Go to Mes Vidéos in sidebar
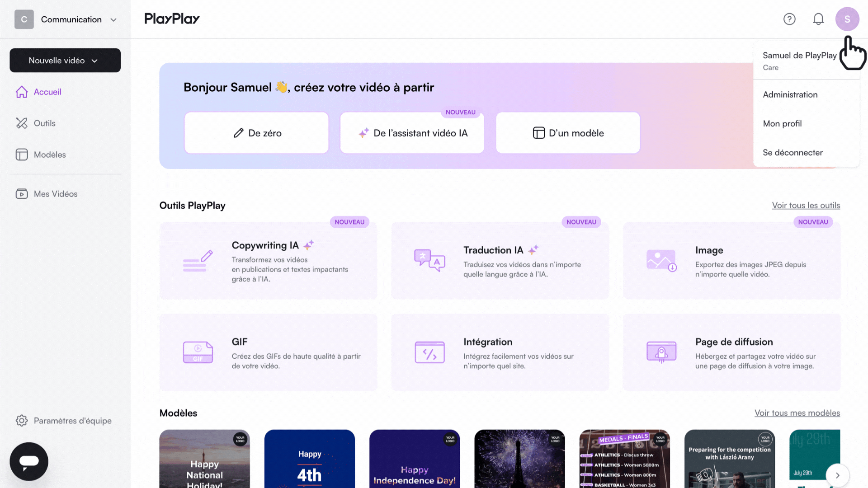The image size is (868, 488). pos(55,194)
